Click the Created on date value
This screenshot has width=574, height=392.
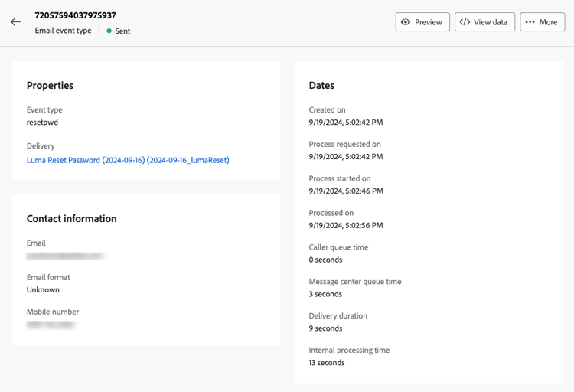click(x=346, y=122)
